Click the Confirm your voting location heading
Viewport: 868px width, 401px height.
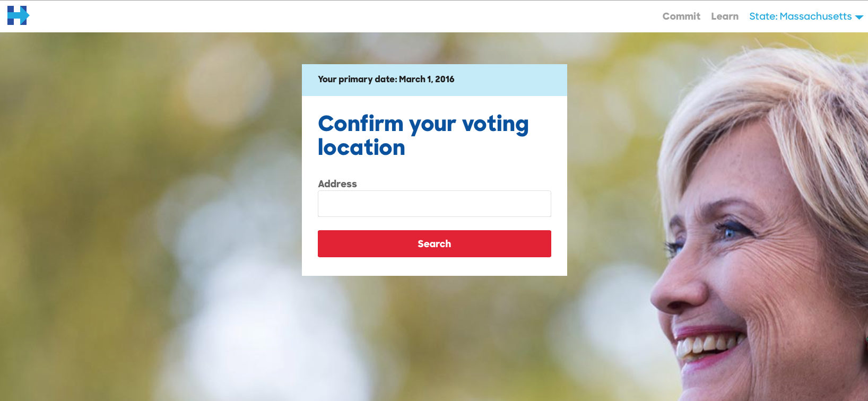pos(423,135)
